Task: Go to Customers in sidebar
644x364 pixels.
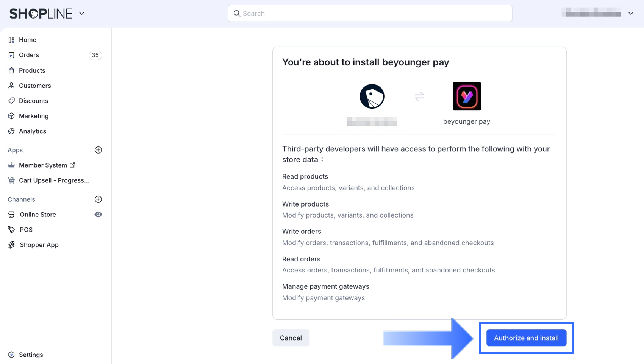Action: 55,86
